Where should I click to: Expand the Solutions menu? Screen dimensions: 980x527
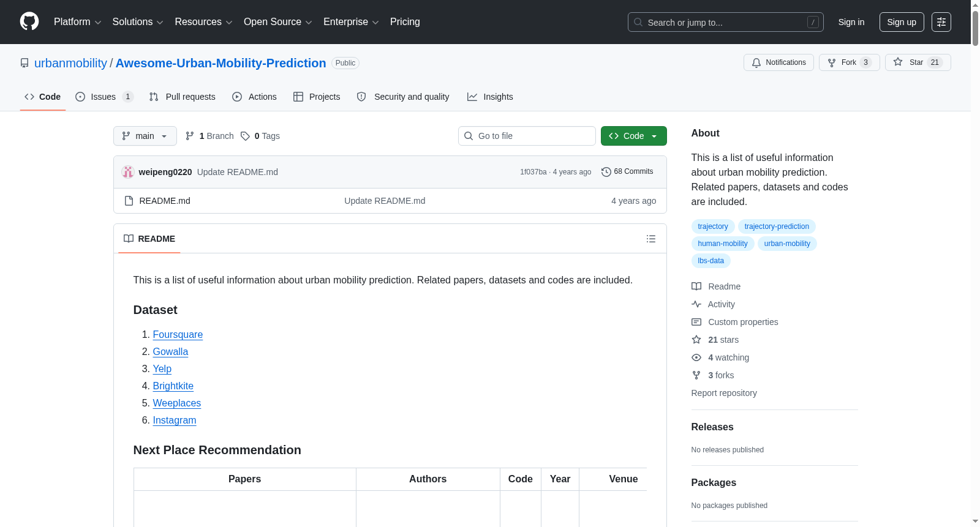(x=138, y=22)
